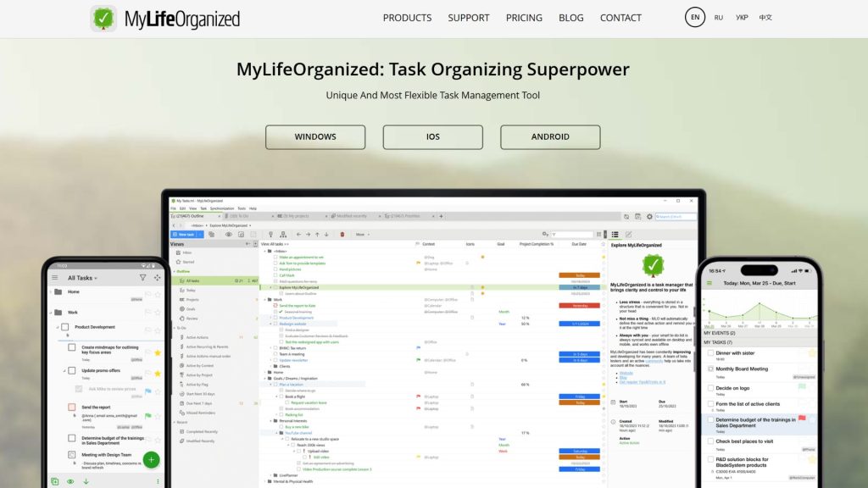The image size is (868, 488).
Task: Open Starred in the Views sidebar
Action: [x=188, y=263]
